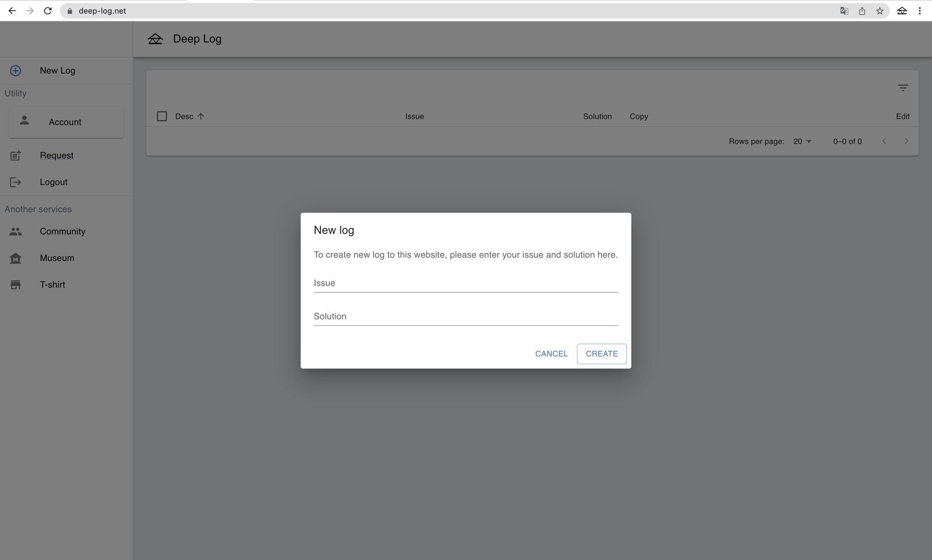Toggle the select-all checkbox in table header
The image size is (932, 560).
(162, 116)
